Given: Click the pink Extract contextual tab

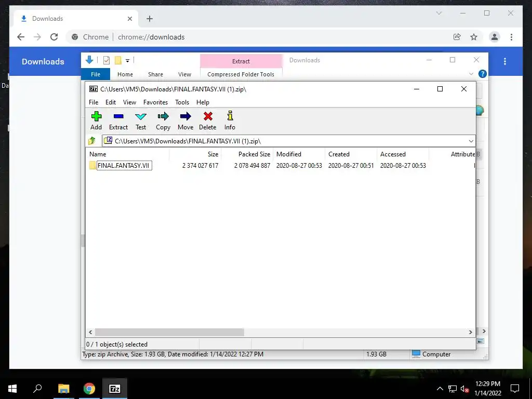Looking at the screenshot, I should click(241, 61).
